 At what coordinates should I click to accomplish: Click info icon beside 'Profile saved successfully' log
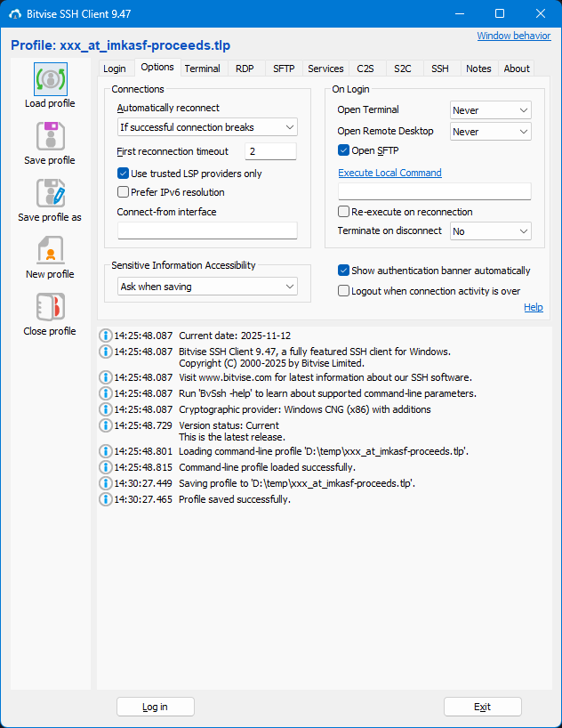106,499
